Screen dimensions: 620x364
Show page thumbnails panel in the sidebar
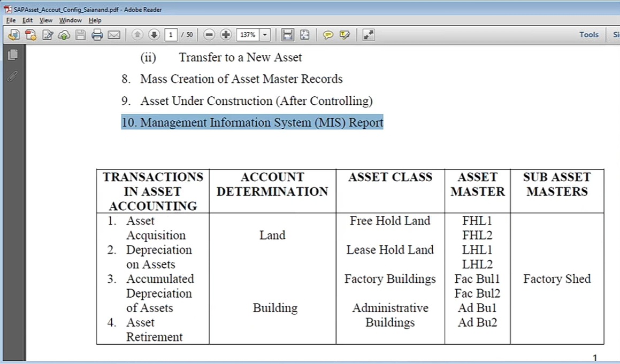click(13, 55)
